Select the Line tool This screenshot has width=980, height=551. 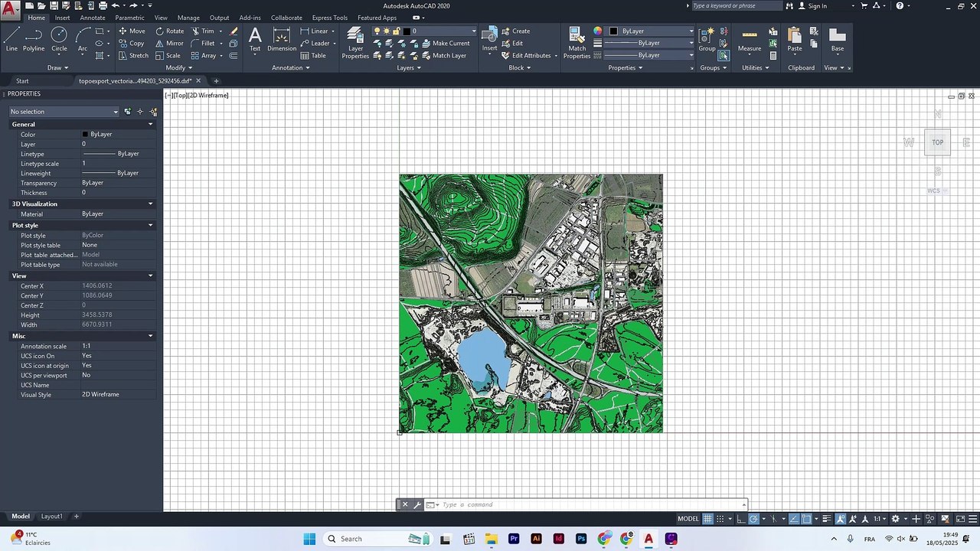pos(11,39)
